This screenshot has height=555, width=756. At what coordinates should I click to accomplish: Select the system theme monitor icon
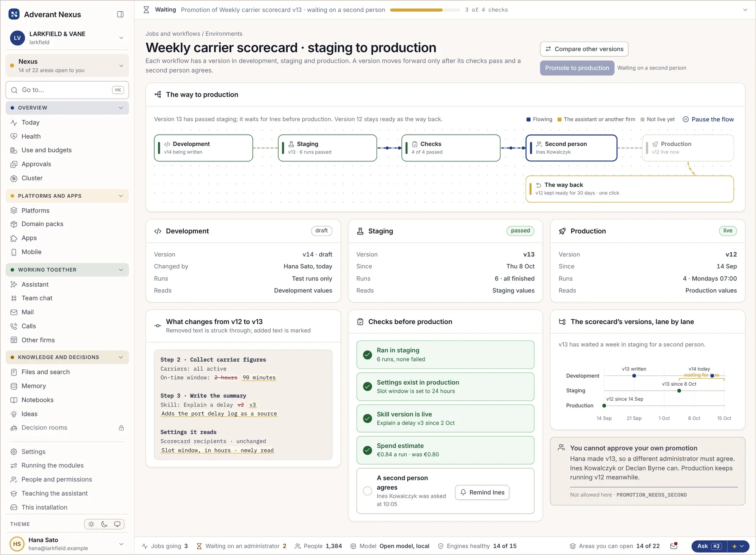117,524
